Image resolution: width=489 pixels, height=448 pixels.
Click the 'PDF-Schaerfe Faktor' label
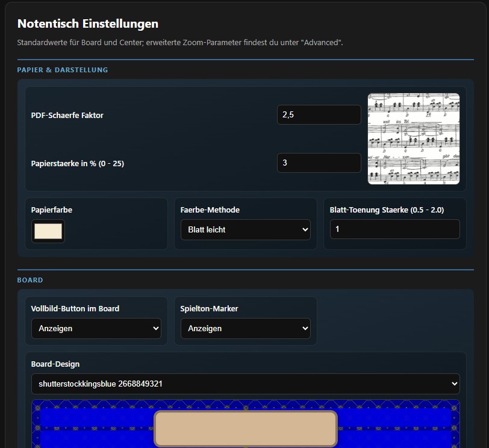click(67, 116)
